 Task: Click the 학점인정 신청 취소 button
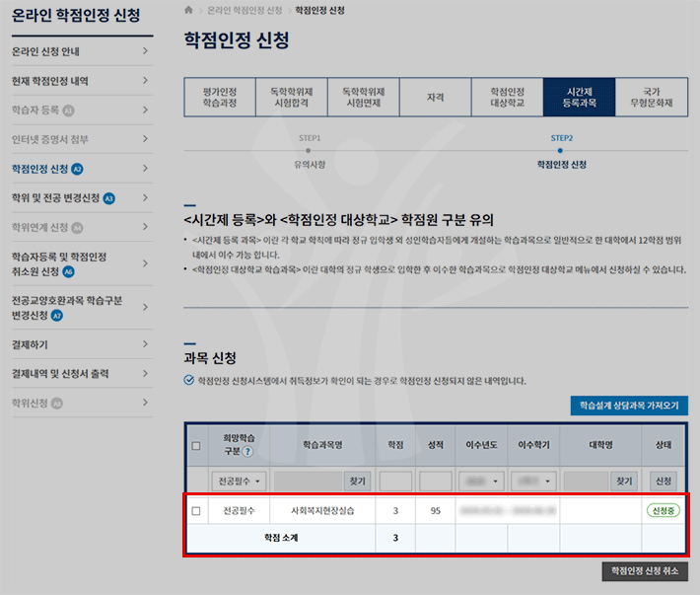point(645,570)
